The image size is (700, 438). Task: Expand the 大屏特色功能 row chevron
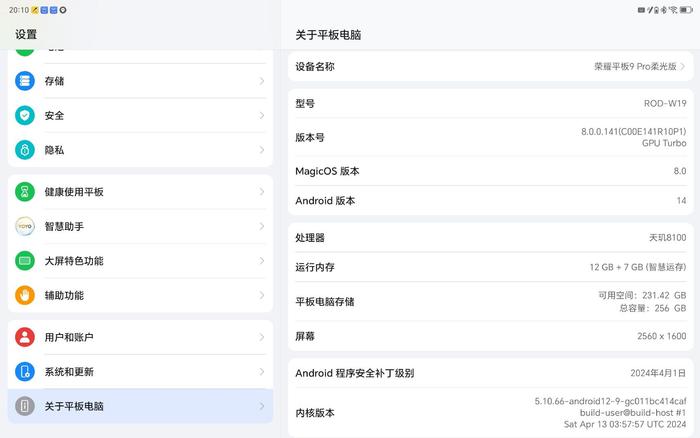point(262,261)
